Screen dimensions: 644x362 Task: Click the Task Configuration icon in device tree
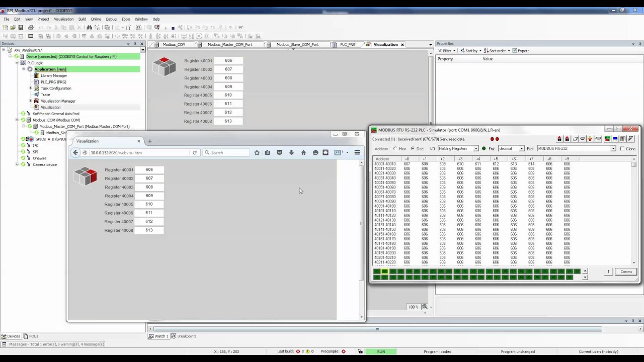(x=36, y=88)
